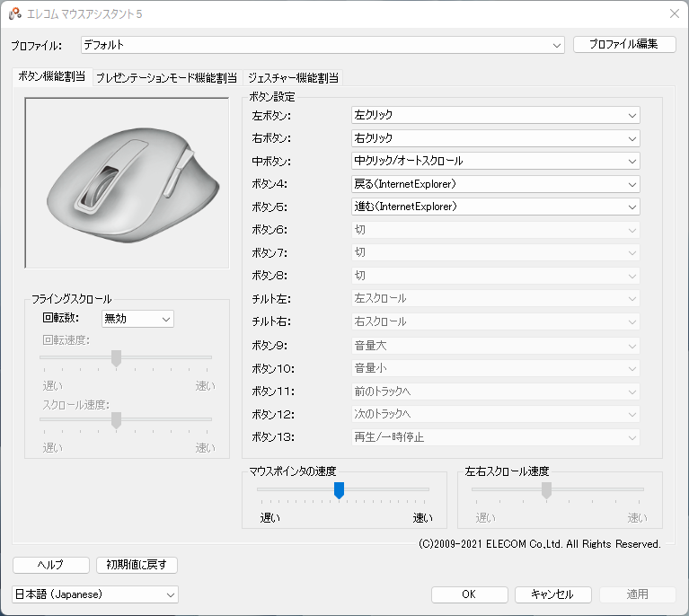Screen dimensions: 689x616
Task: Switch to the プレゼンテーションモード機能割当 tab
Action: [x=166, y=78]
